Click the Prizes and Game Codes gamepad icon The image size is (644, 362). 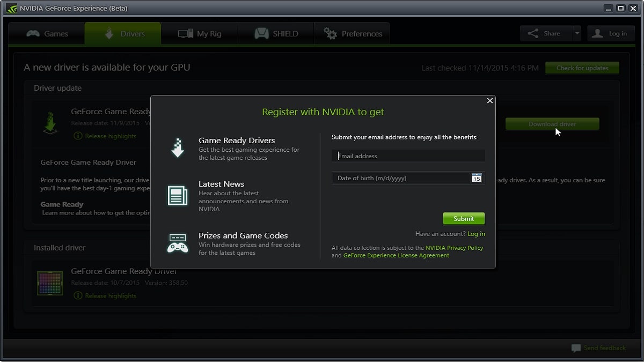pos(179,245)
